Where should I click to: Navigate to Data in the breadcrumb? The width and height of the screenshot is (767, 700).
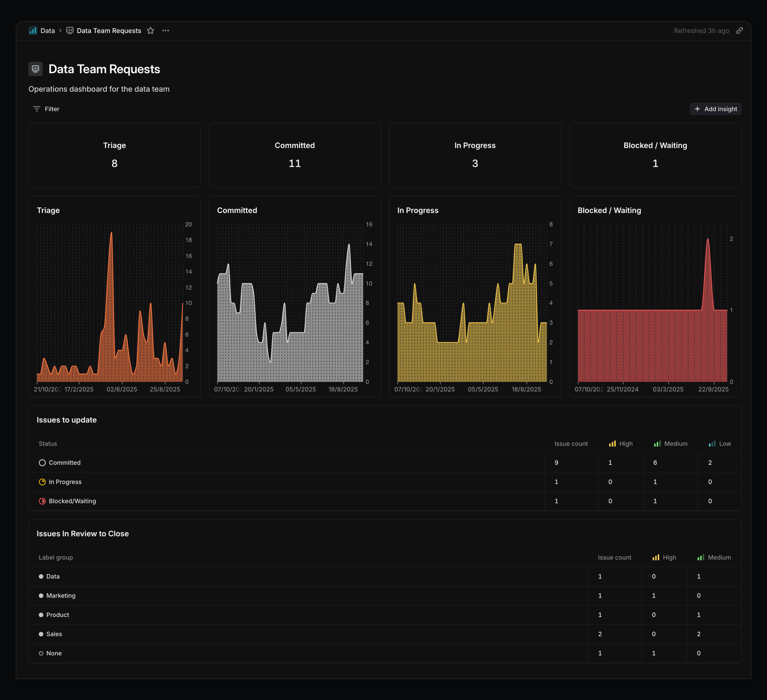tap(48, 31)
